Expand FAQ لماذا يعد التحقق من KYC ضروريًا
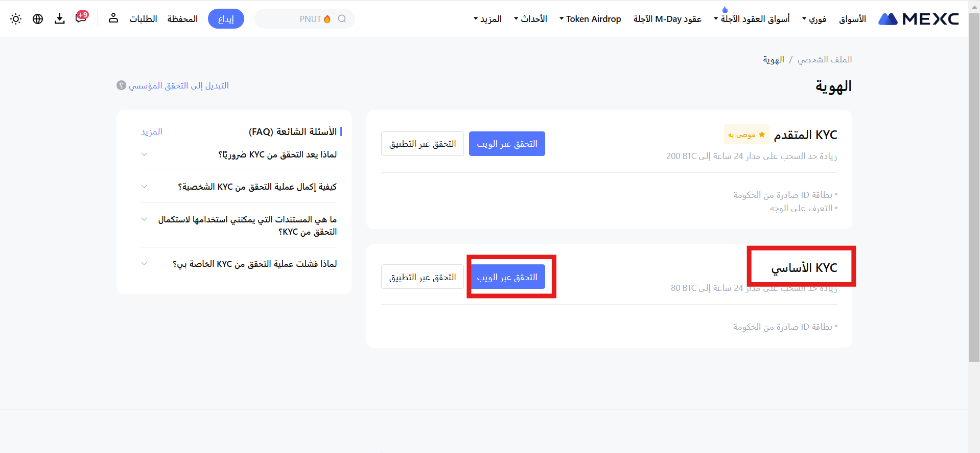Viewport: 980px width, 453px height. point(239,154)
